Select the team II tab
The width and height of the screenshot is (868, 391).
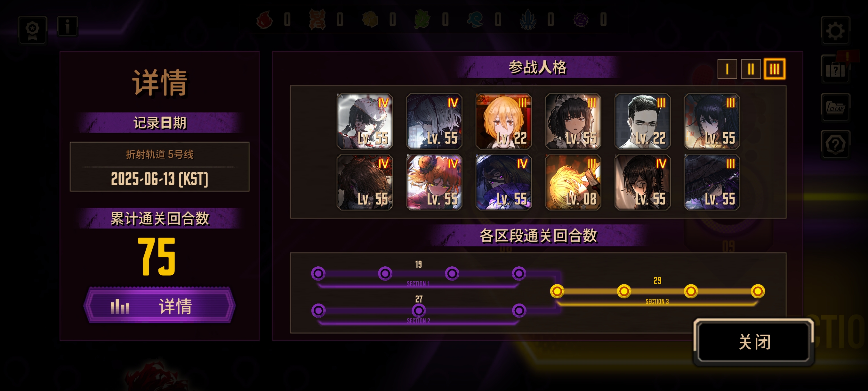click(x=751, y=69)
